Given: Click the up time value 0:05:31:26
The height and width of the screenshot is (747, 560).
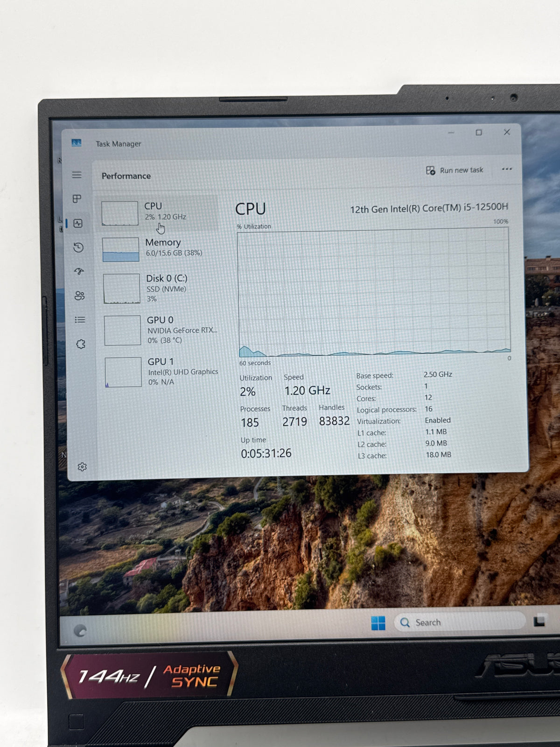Looking at the screenshot, I should tap(266, 453).
